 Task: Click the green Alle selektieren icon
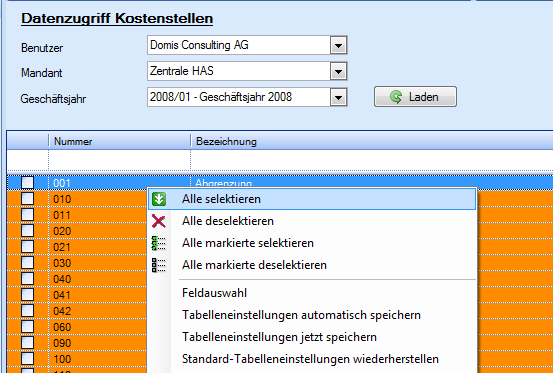159,199
